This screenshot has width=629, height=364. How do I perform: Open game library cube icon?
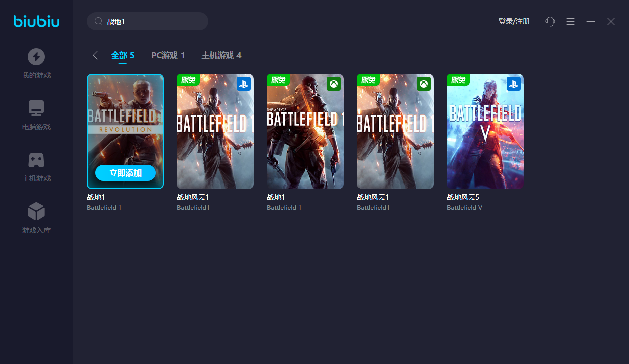(36, 211)
